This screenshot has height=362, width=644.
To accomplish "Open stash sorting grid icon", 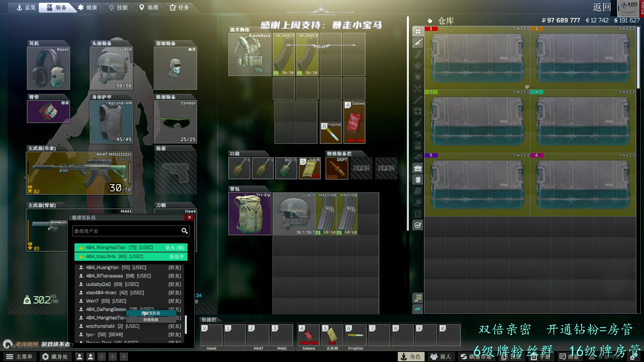I will point(418,298).
